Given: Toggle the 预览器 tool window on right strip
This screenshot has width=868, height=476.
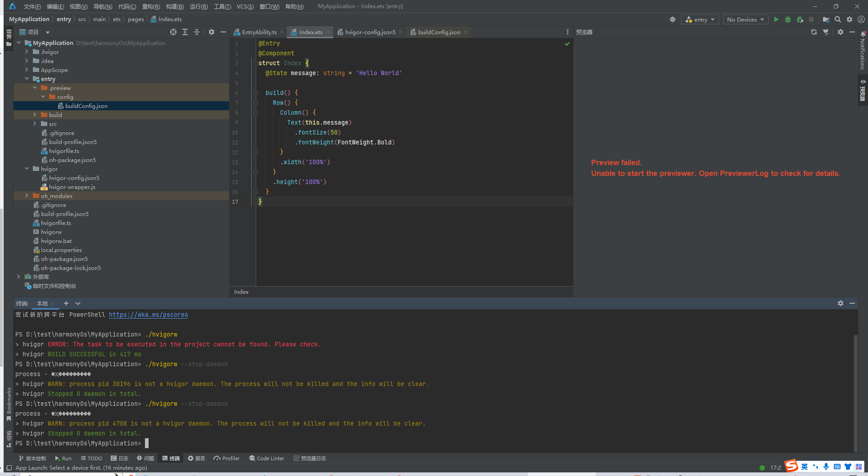Looking at the screenshot, I should 863,90.
